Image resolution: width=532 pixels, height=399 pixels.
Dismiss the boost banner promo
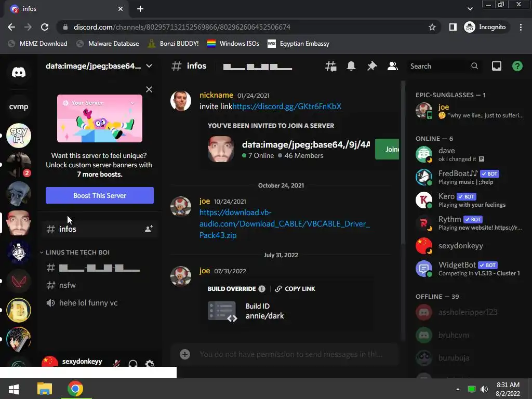[149, 89]
